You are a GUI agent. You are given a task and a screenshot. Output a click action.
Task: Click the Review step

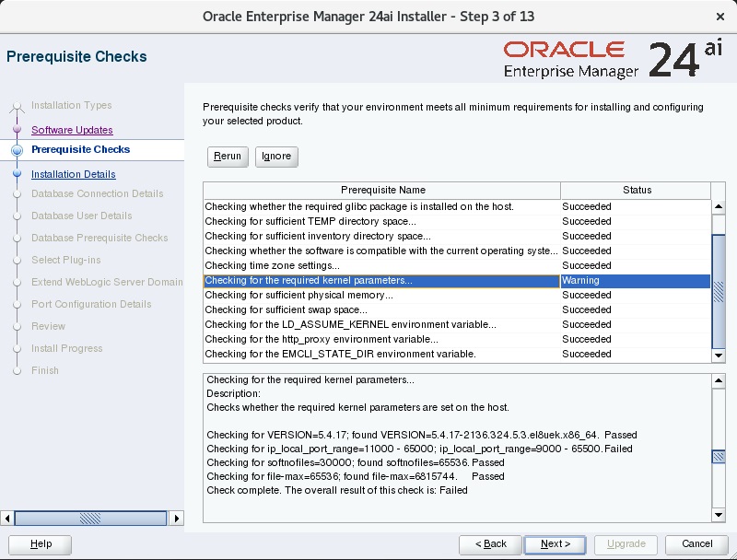point(49,326)
